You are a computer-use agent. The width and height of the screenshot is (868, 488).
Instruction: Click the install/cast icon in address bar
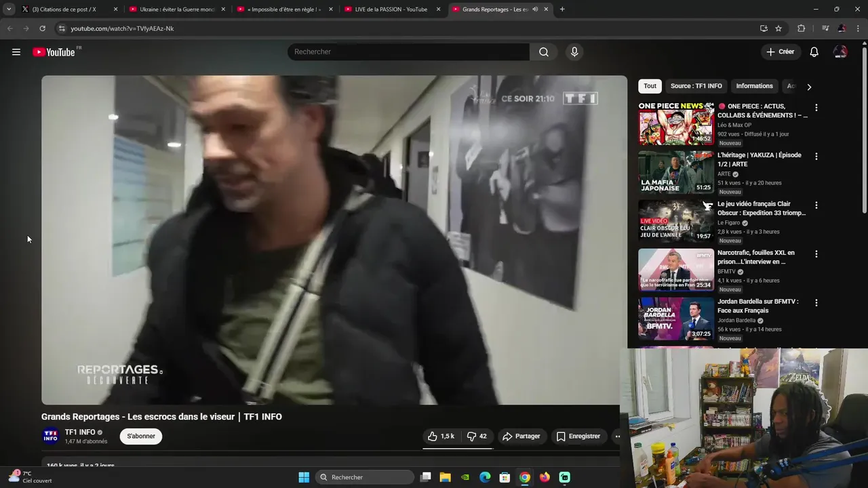[x=764, y=28]
